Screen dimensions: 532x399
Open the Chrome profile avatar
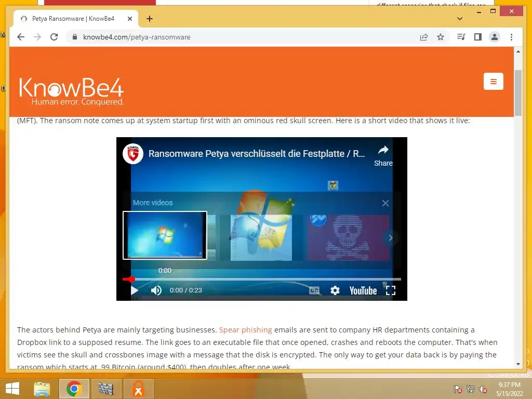click(x=495, y=37)
